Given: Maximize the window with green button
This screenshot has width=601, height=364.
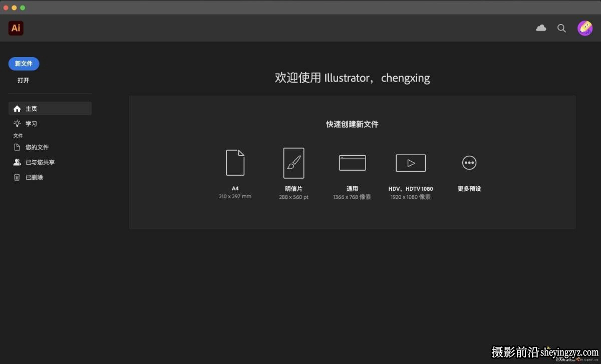Looking at the screenshot, I should [23, 8].
